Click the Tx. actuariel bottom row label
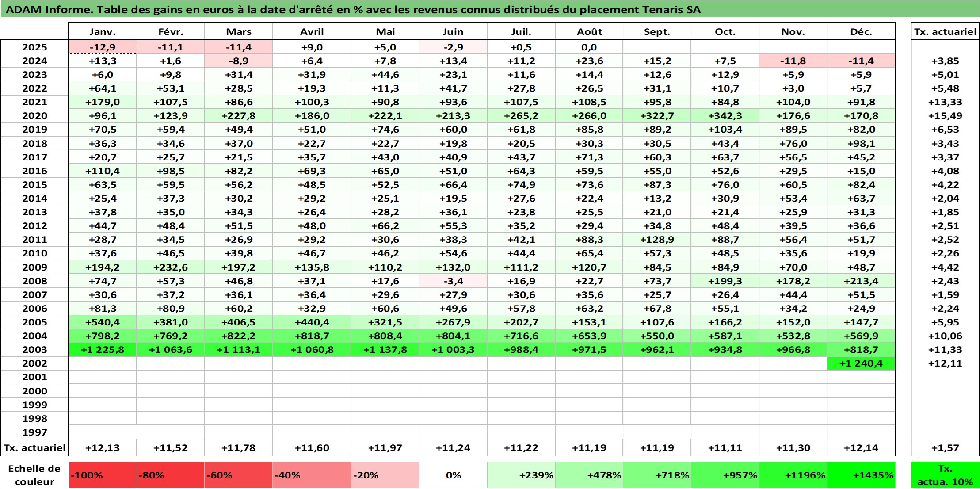Viewport: 980px width, 489px height. pyautogui.click(x=34, y=448)
